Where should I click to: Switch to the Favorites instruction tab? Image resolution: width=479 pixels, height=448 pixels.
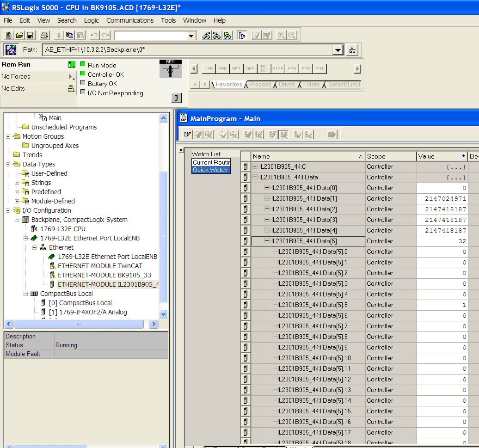(229, 84)
